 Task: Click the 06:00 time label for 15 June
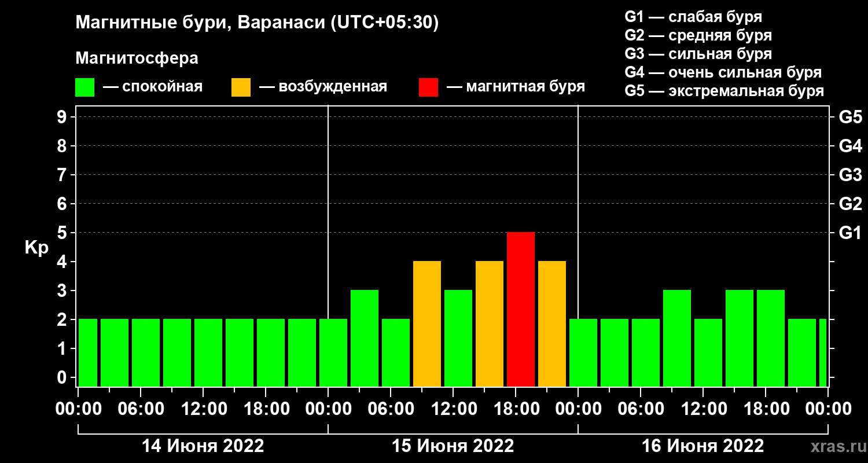point(391,409)
